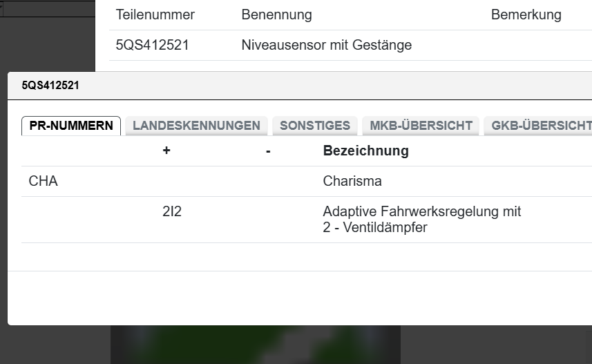Click the plus column header
592x364 pixels.
166,151
